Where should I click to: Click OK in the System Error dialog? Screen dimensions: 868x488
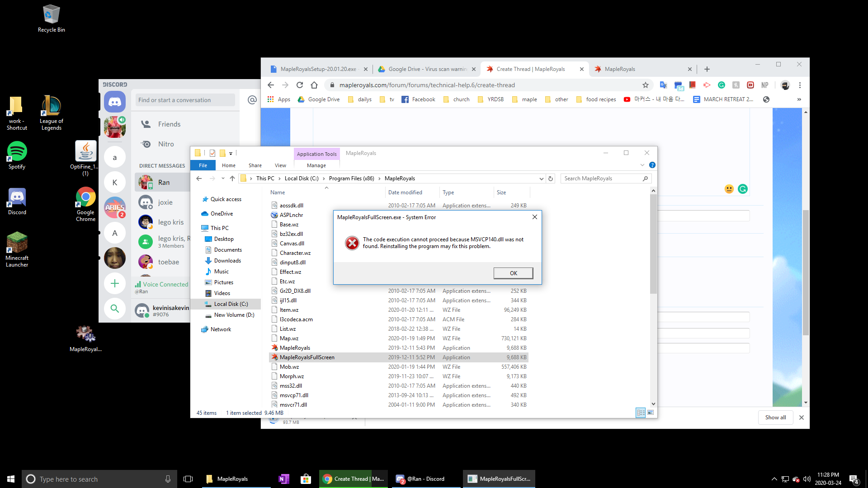[513, 273]
